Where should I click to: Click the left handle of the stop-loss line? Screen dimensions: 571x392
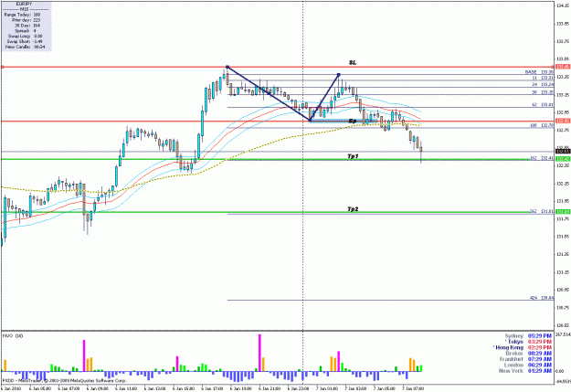3,67
